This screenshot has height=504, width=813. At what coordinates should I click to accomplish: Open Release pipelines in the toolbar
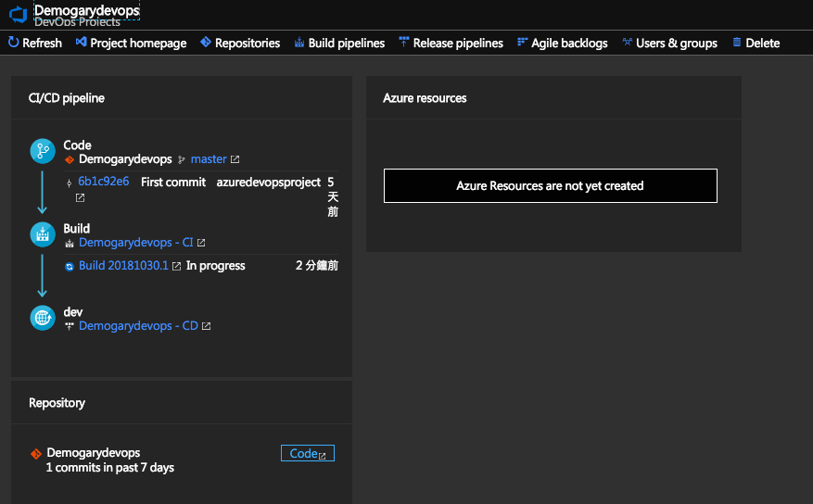pos(451,44)
